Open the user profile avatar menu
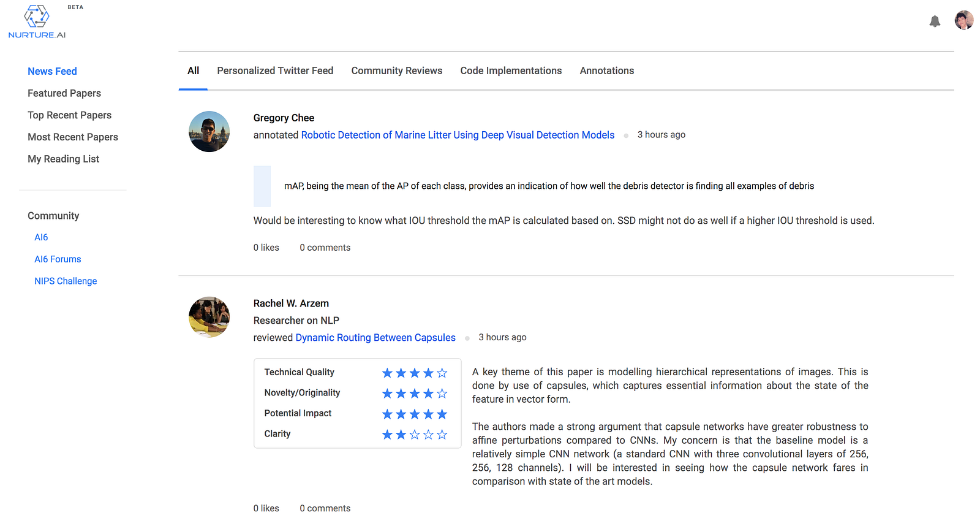The width and height of the screenshot is (980, 526). click(964, 20)
